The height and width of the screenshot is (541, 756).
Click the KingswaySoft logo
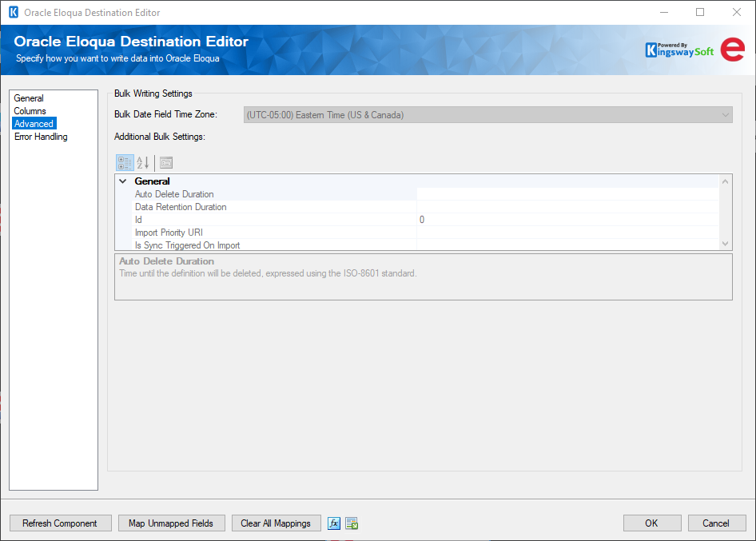[x=679, y=50]
